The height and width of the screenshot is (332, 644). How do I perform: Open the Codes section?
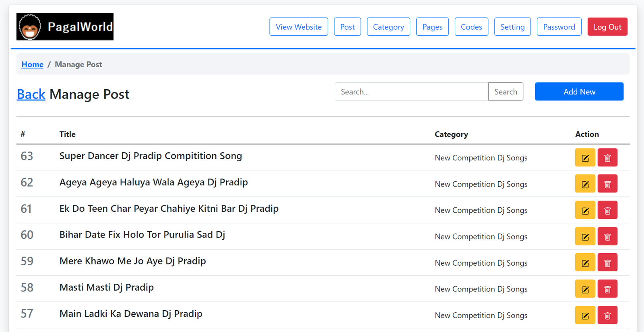[x=471, y=27]
